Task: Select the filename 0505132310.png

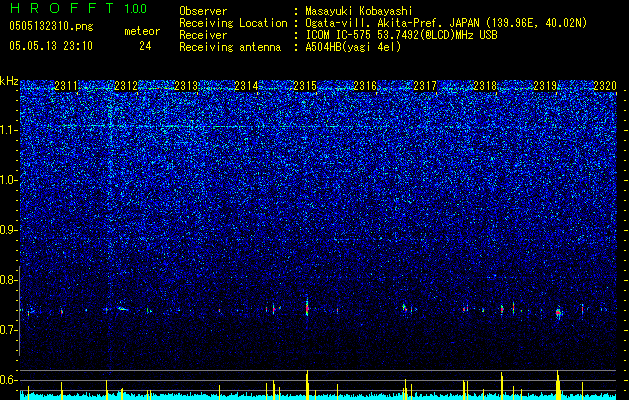Action: point(51,27)
